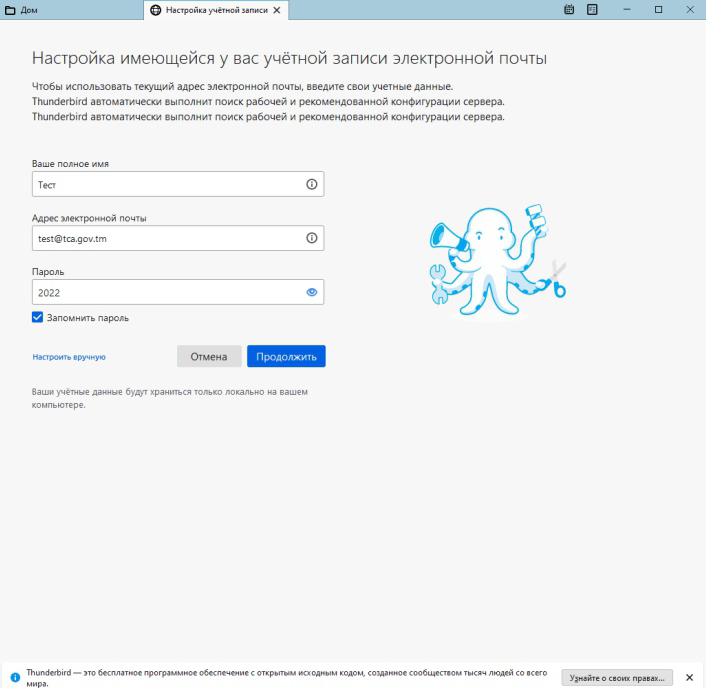Click the blue info icon in notification bar
This screenshot has width=706, height=688.
[15, 677]
